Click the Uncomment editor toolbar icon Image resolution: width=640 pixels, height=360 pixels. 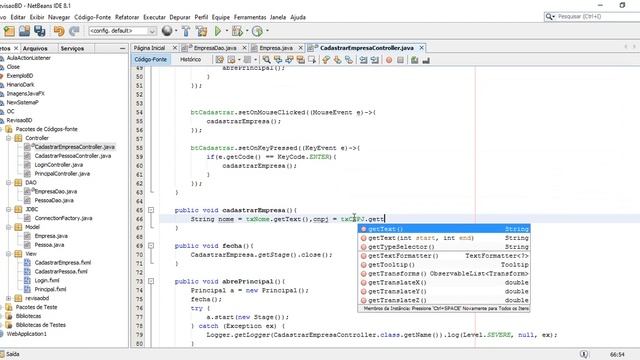pyautogui.click(x=426, y=60)
